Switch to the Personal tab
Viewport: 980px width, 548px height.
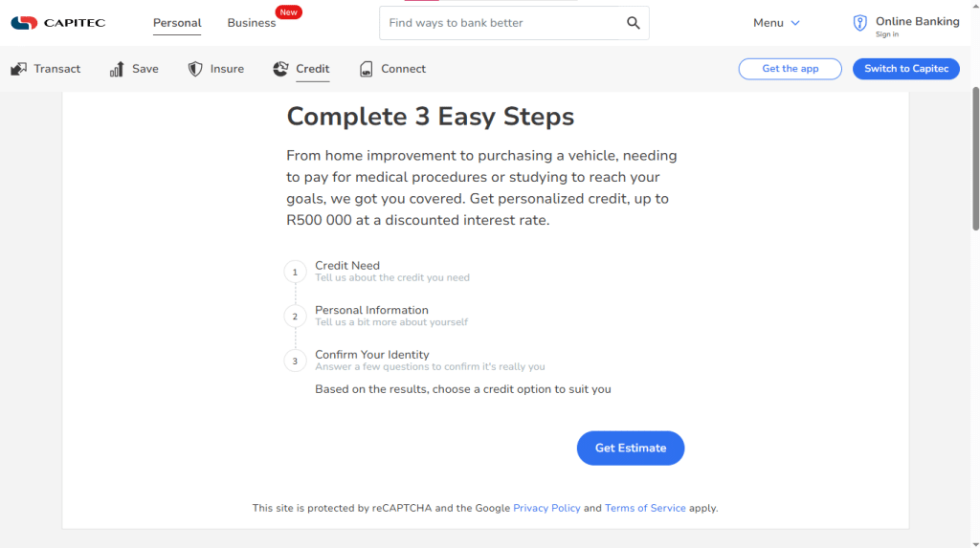pos(177,23)
